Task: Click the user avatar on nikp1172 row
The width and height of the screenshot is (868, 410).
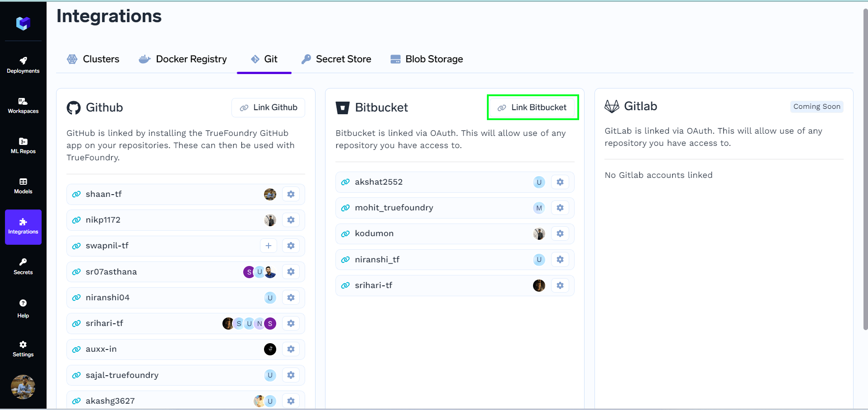Action: [270, 220]
